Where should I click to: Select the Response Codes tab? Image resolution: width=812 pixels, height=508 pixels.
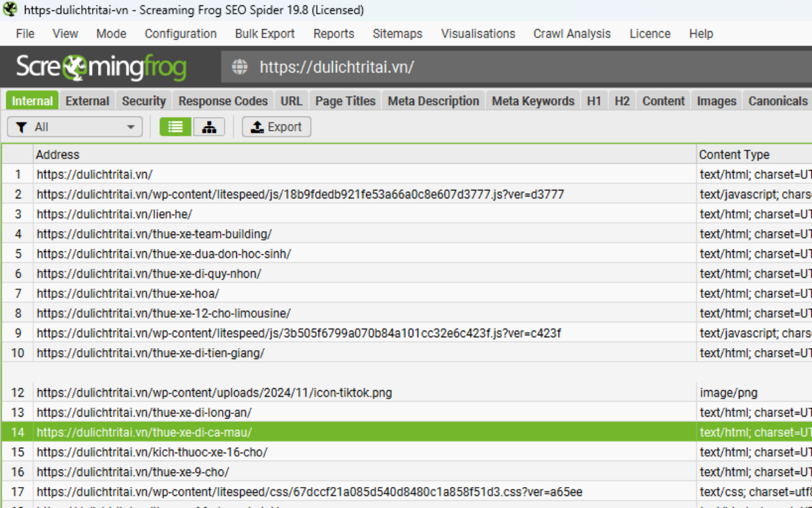[x=223, y=100]
